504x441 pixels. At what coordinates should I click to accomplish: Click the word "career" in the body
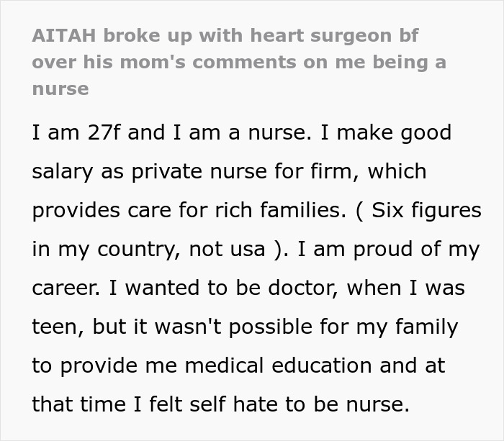66,288
